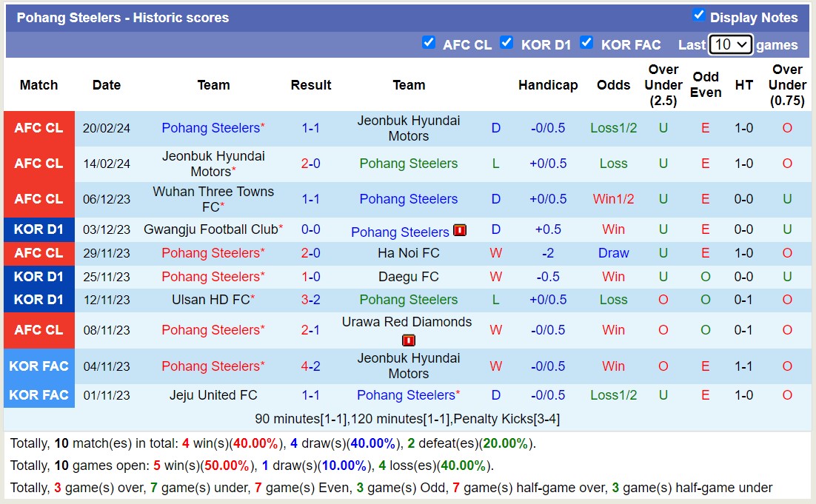Click the note icon beside Pohang Steelers on 03/12/23
The image size is (816, 504).
460,230
